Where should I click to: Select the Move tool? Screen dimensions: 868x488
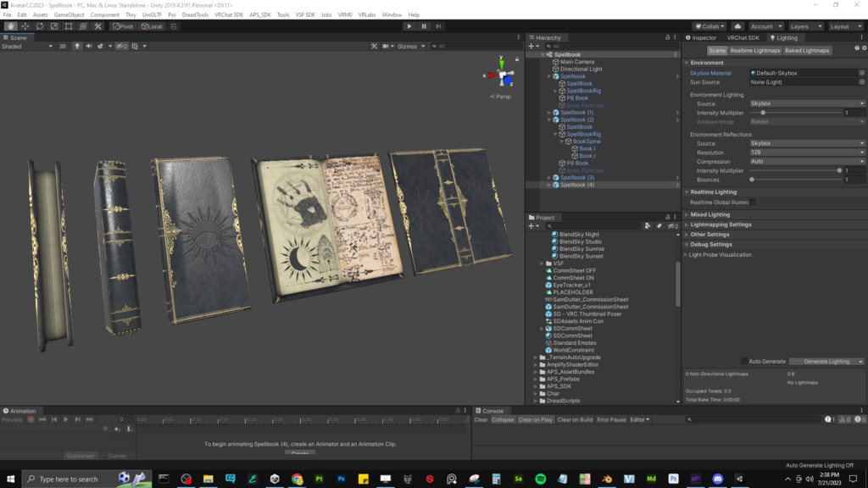(x=25, y=26)
